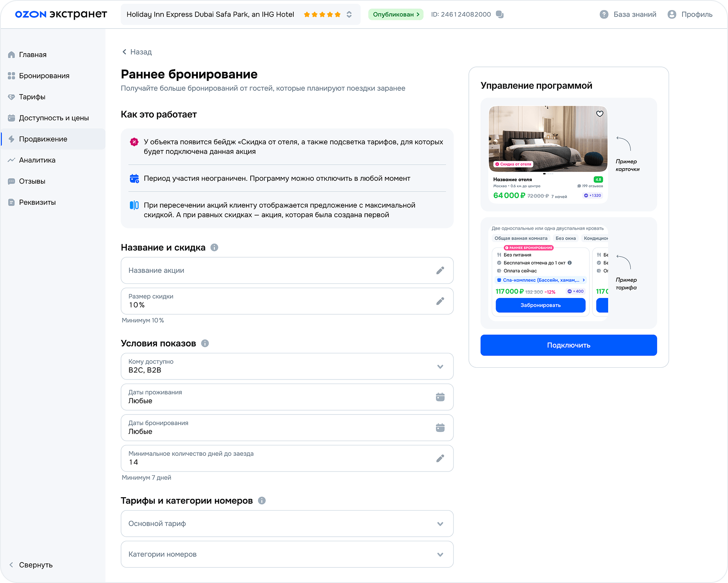Image resolution: width=728 pixels, height=583 pixels.
Task: Expand the Спа-комплекс details chevron
Action: click(584, 280)
